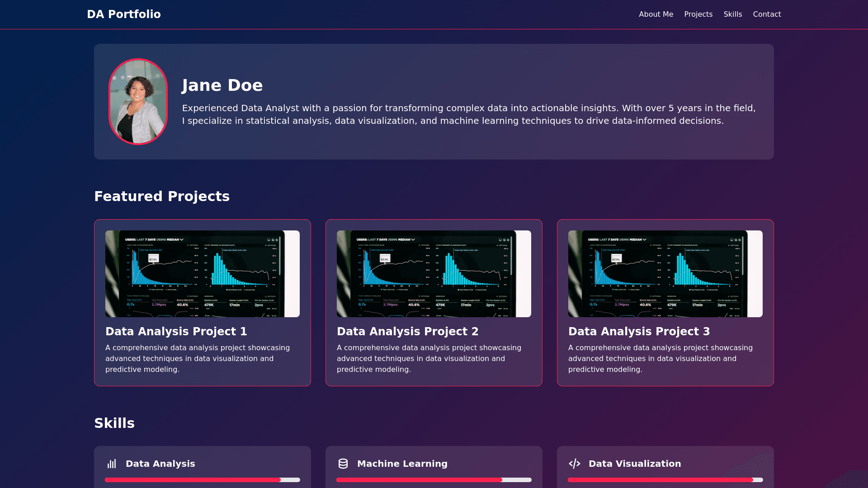Select the Data Analysis Project 1 card
The height and width of the screenshot is (488, 868).
pyautogui.click(x=202, y=303)
